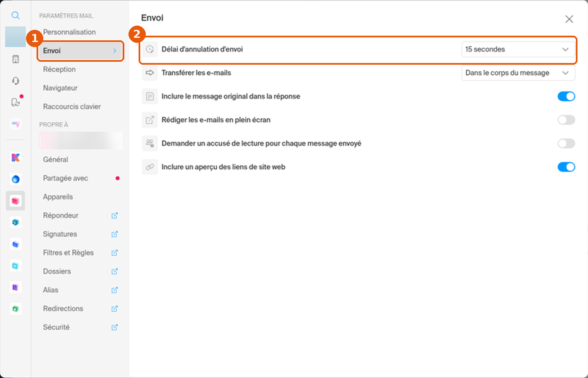Open the multicolor K app icon
The image size is (588, 378).
coord(16,157)
